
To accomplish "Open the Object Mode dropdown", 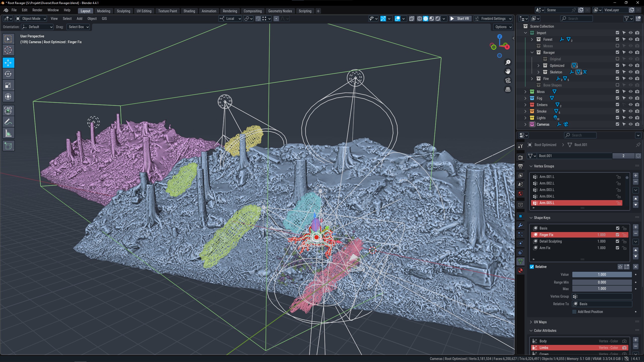I will click(31, 19).
